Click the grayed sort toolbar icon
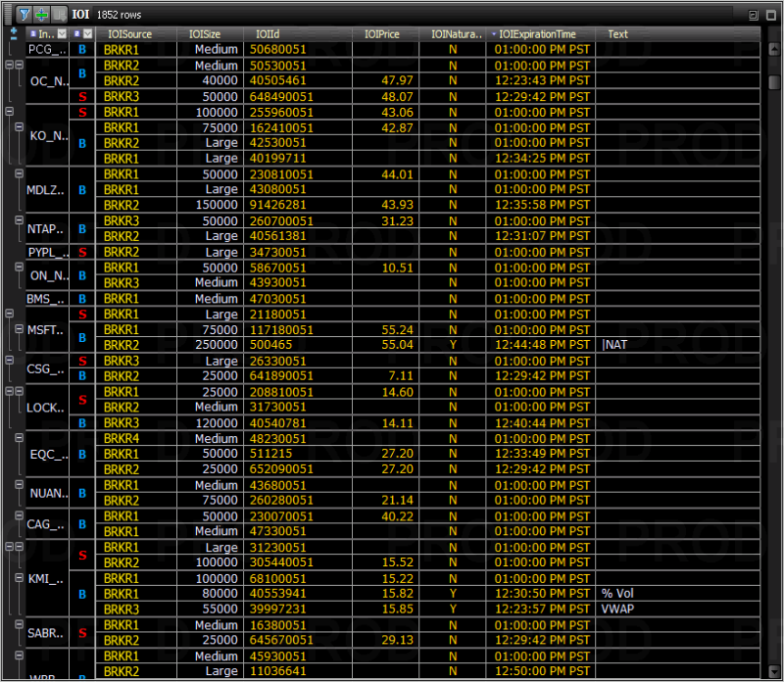The image size is (784, 682). click(x=59, y=14)
